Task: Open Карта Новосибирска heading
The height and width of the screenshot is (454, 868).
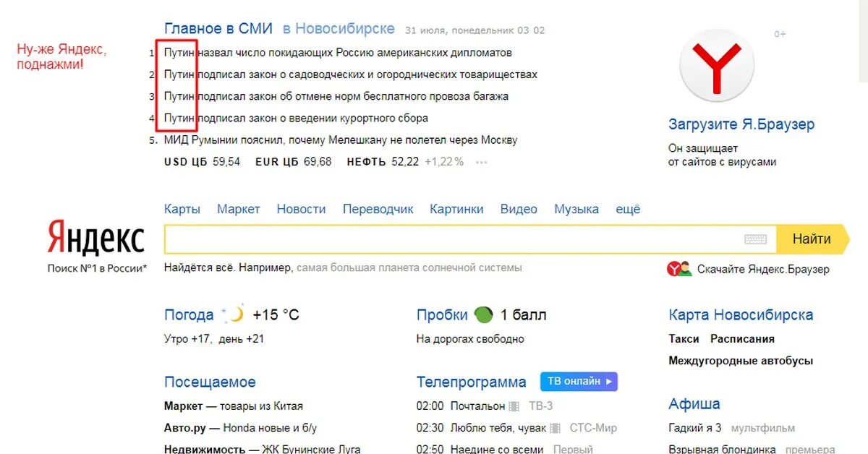Action: (x=741, y=315)
